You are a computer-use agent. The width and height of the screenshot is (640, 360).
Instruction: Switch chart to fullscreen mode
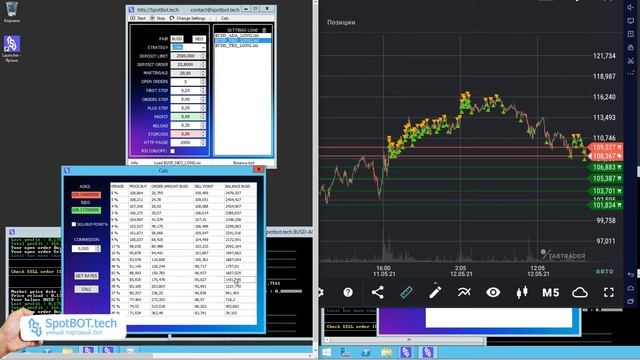(x=609, y=292)
